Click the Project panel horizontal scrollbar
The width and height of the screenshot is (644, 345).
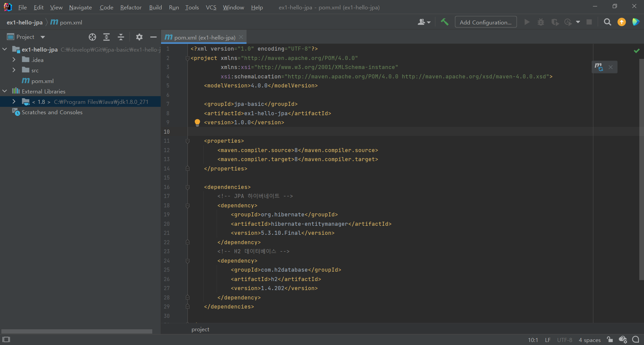click(77, 331)
